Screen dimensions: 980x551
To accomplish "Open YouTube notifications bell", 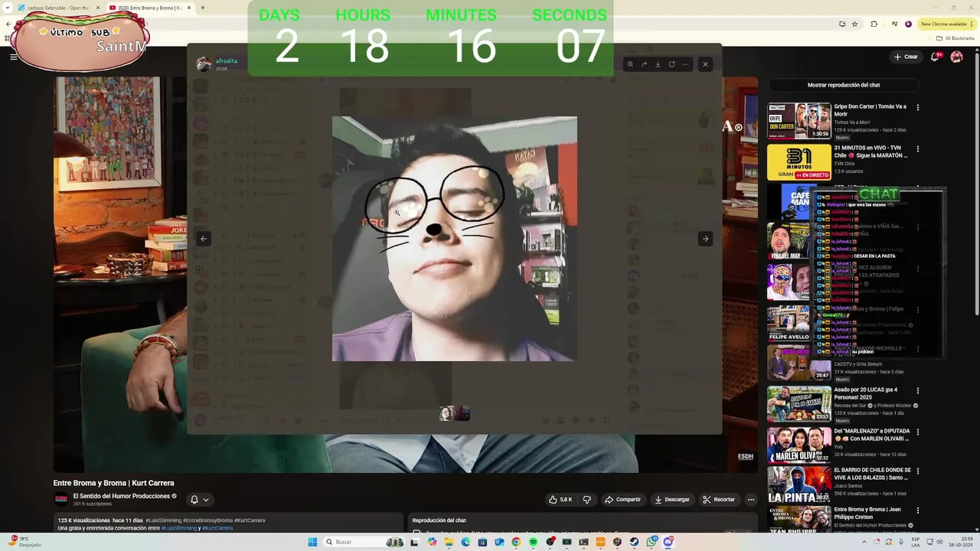I will [x=937, y=57].
